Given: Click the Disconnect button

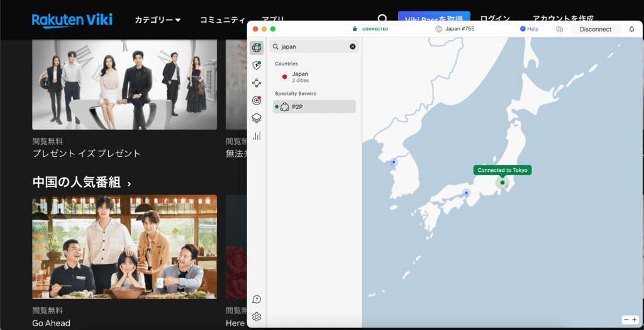Looking at the screenshot, I should click(596, 29).
